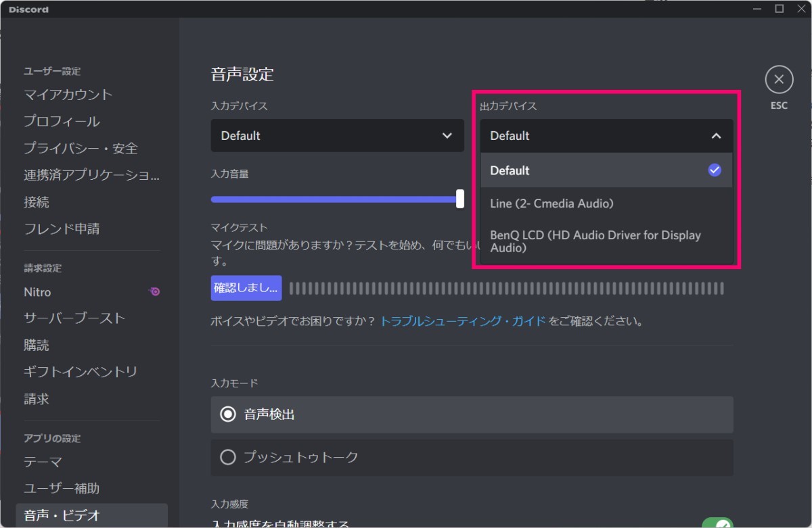
Task: Open 連携済アプリケーション settings
Action: 91,175
